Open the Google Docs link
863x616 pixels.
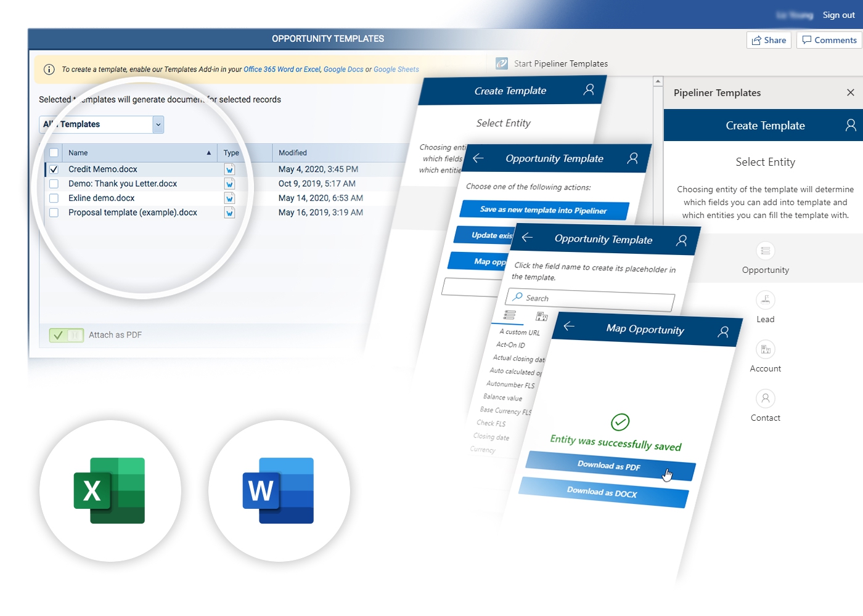click(x=343, y=70)
